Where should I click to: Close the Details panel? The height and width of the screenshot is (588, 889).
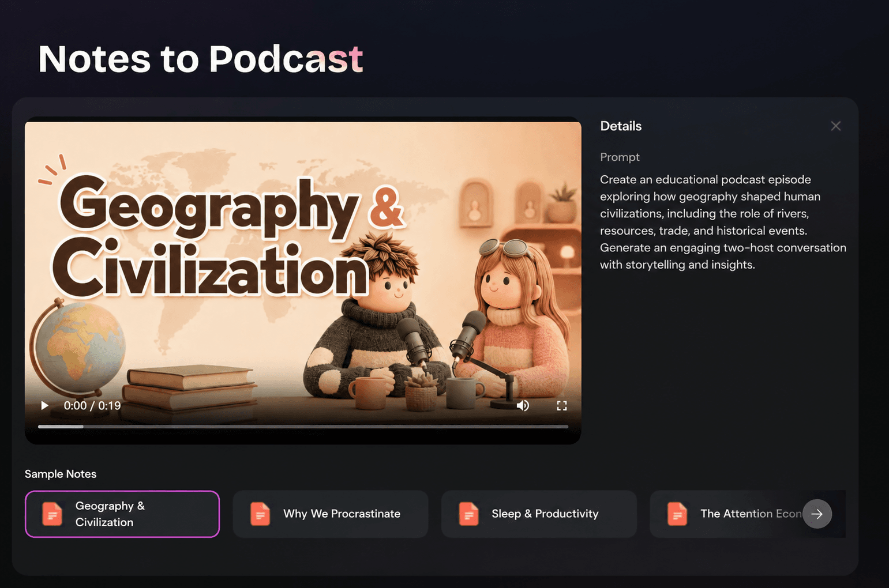click(x=835, y=126)
